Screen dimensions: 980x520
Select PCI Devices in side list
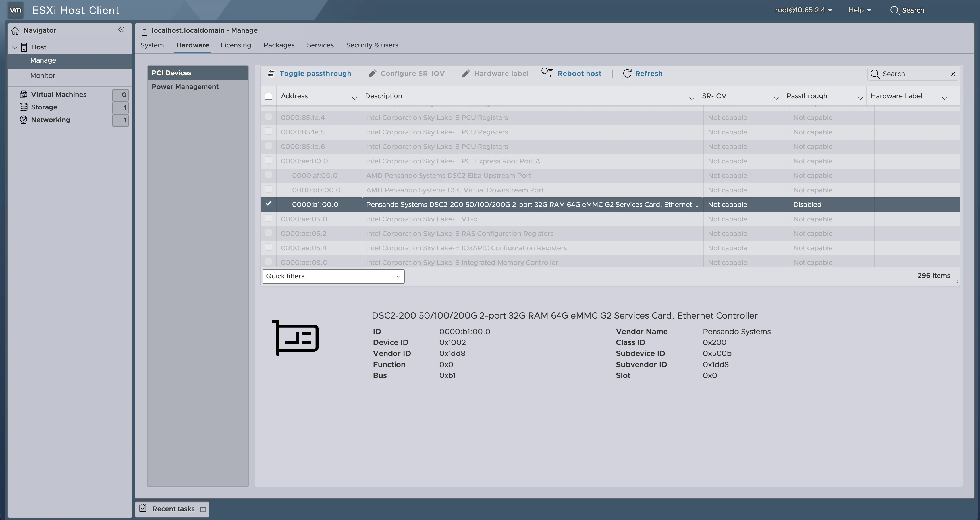click(198, 73)
